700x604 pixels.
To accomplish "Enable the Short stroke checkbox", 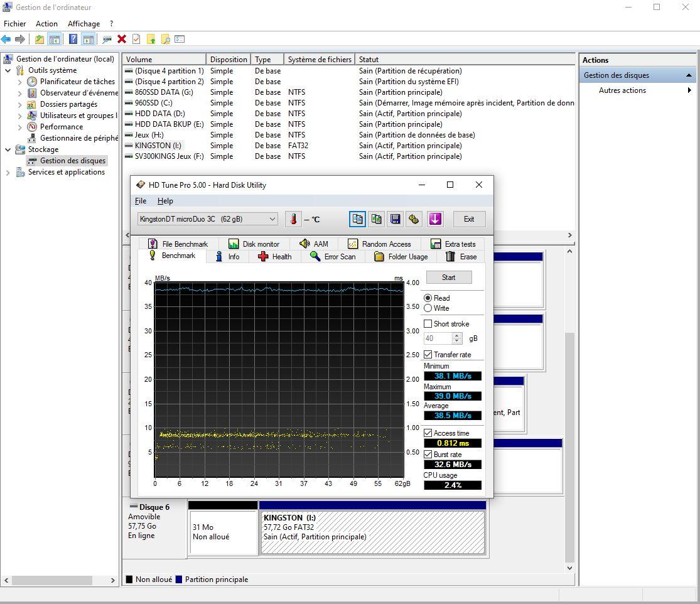I will tap(428, 324).
